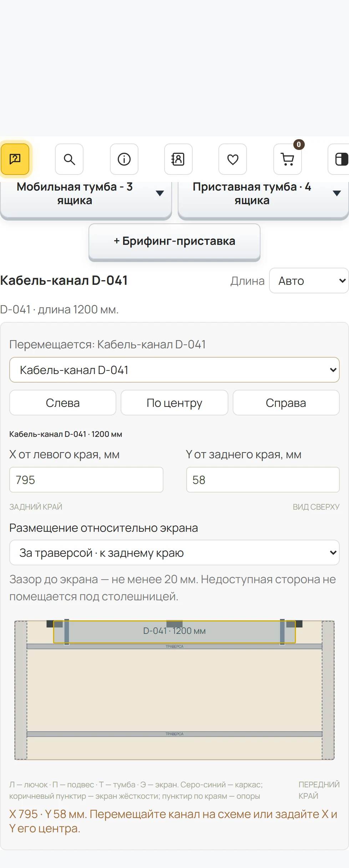This screenshot has width=349, height=868.
Task: Align channel with Справа button
Action: coord(286,403)
